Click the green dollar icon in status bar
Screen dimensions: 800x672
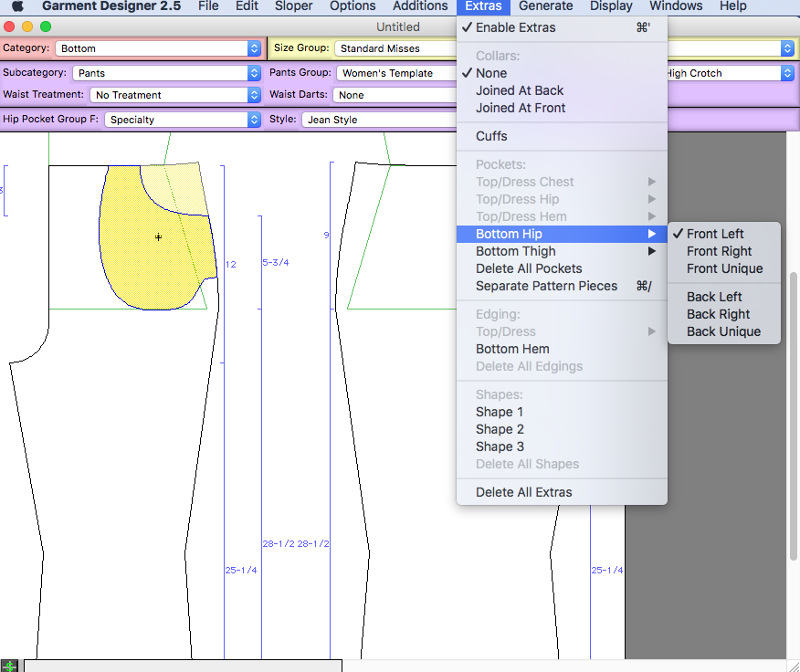pos(8,666)
